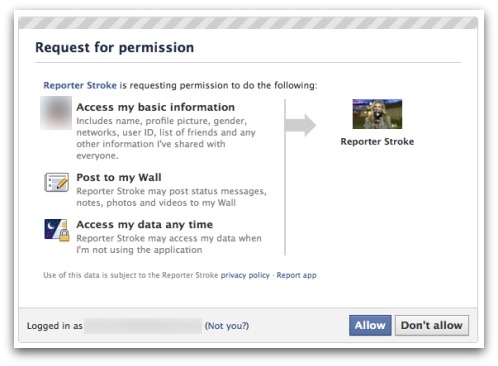
Task: Click the striped dialog header bar
Action: coord(248,23)
